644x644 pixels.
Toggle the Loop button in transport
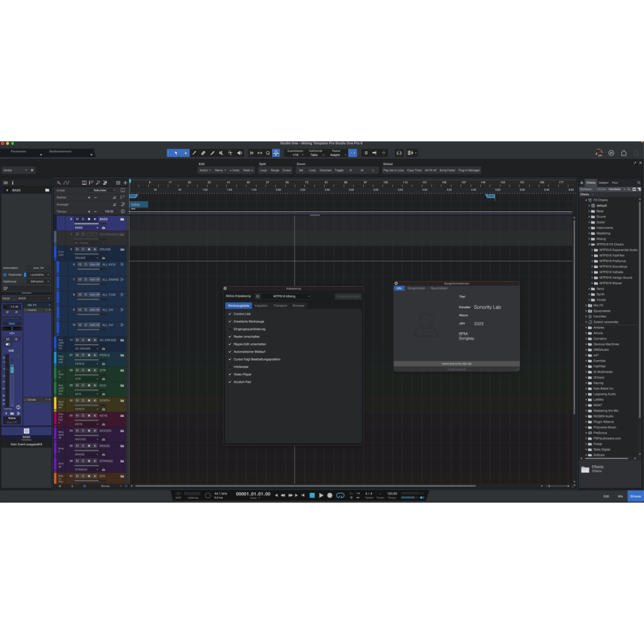pos(340,495)
